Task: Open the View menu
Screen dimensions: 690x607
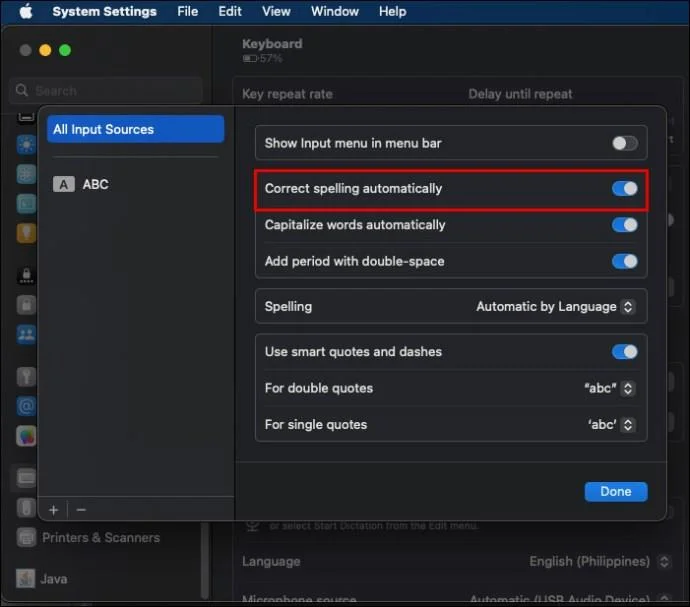Action: 276,11
